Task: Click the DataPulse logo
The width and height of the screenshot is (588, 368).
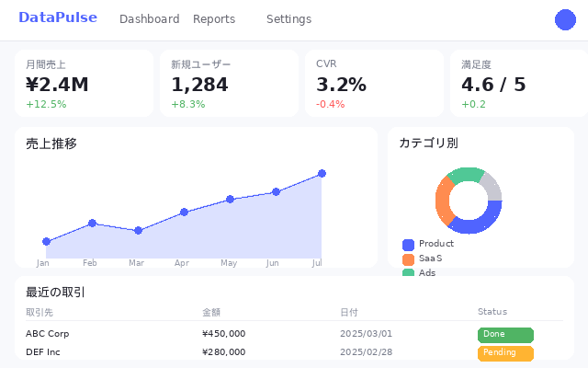Action: (57, 17)
